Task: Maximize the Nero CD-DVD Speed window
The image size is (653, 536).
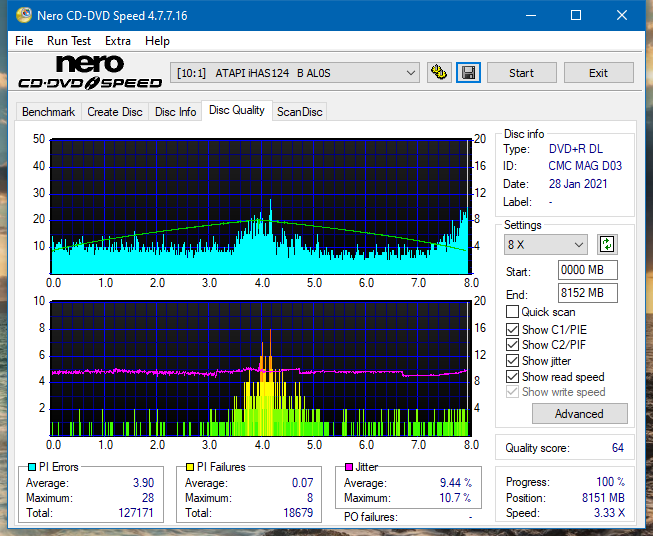Action: [x=576, y=15]
